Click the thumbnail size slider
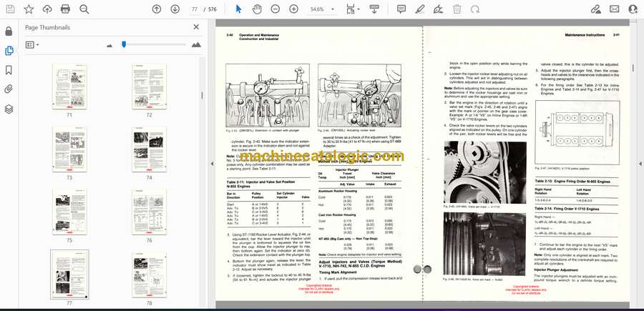This screenshot has width=644, height=311. pos(124,44)
